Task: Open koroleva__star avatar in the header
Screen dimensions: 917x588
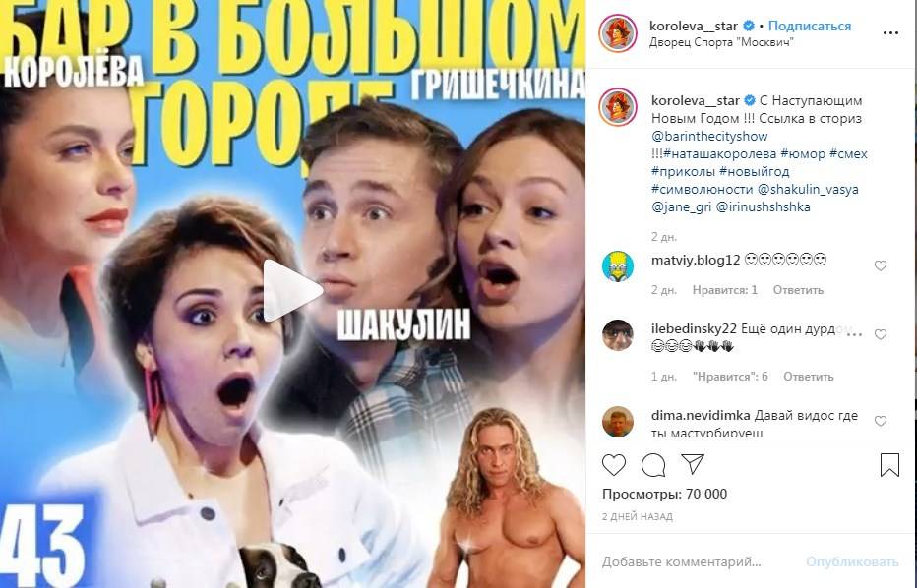Action: tap(618, 33)
